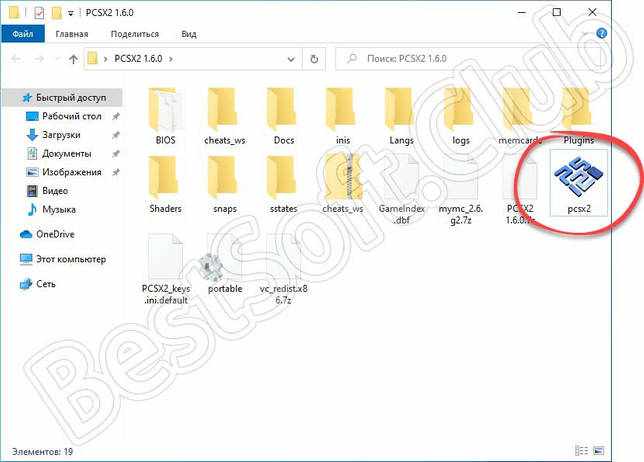Click the search box Поиск: PCSX2 1.6.0
644x462 pixels.
(x=468, y=59)
